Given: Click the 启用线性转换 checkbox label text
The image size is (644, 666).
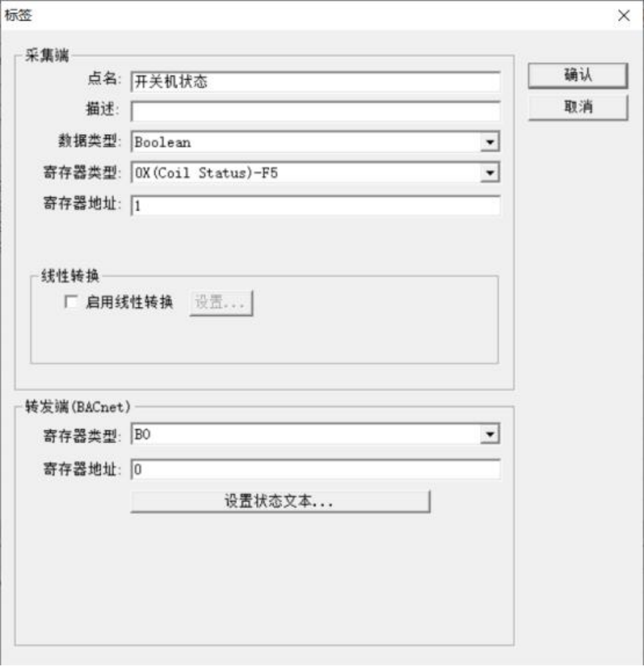Looking at the screenshot, I should click(129, 302).
